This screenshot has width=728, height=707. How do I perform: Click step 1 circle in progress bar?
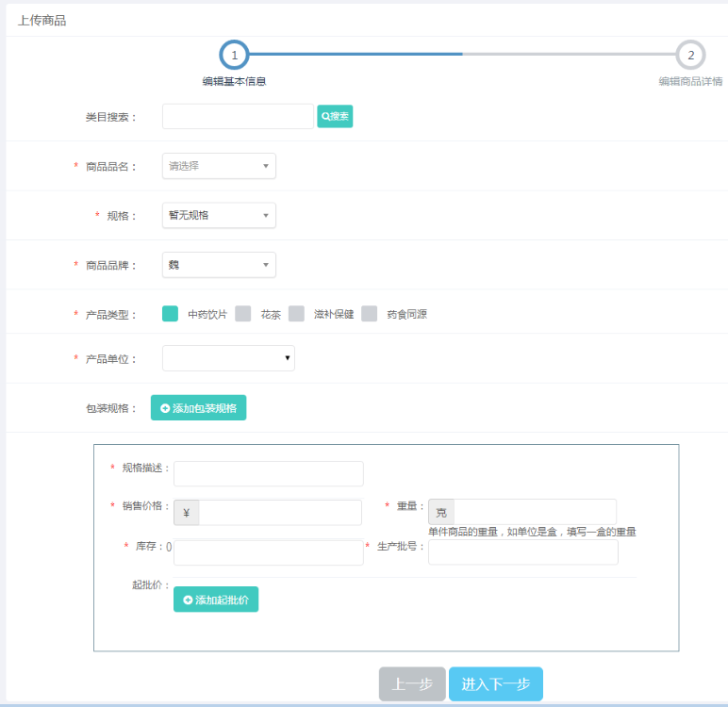coord(234,55)
